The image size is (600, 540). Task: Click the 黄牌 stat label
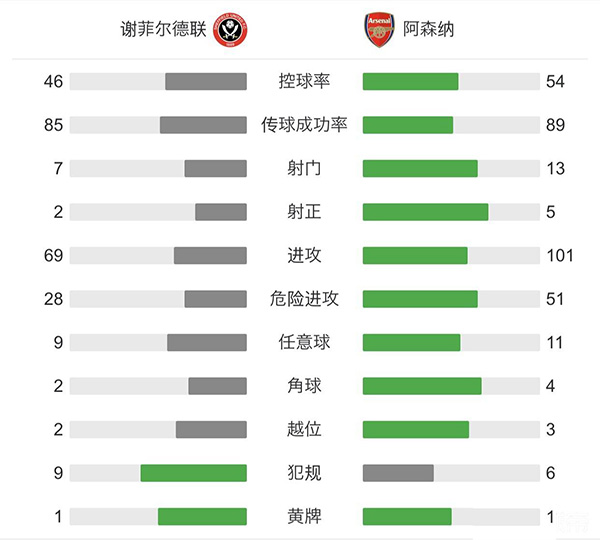[x=304, y=516]
